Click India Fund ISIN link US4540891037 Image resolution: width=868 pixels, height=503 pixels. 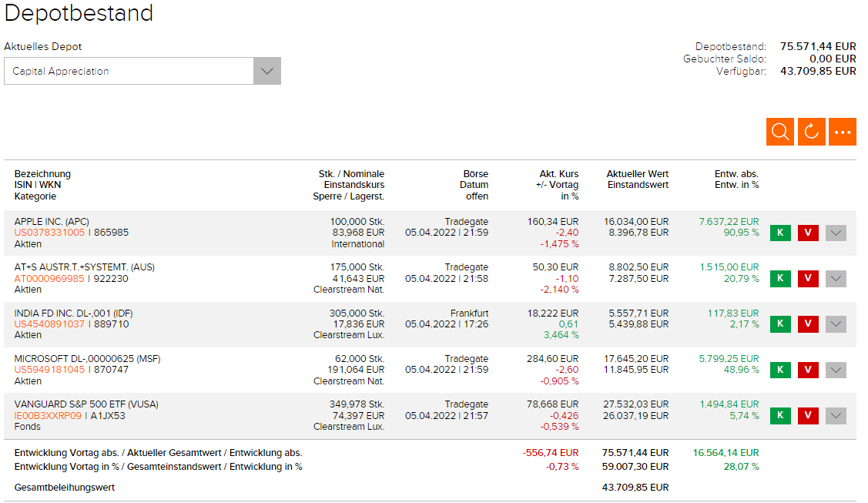click(x=49, y=324)
